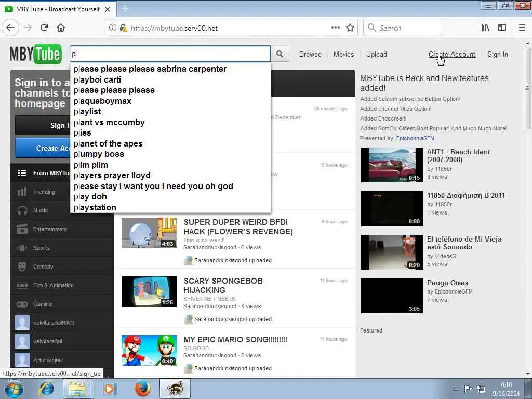Close the MBYTube tab
Image resolution: width=532 pixels, height=399 pixels.
point(108,9)
